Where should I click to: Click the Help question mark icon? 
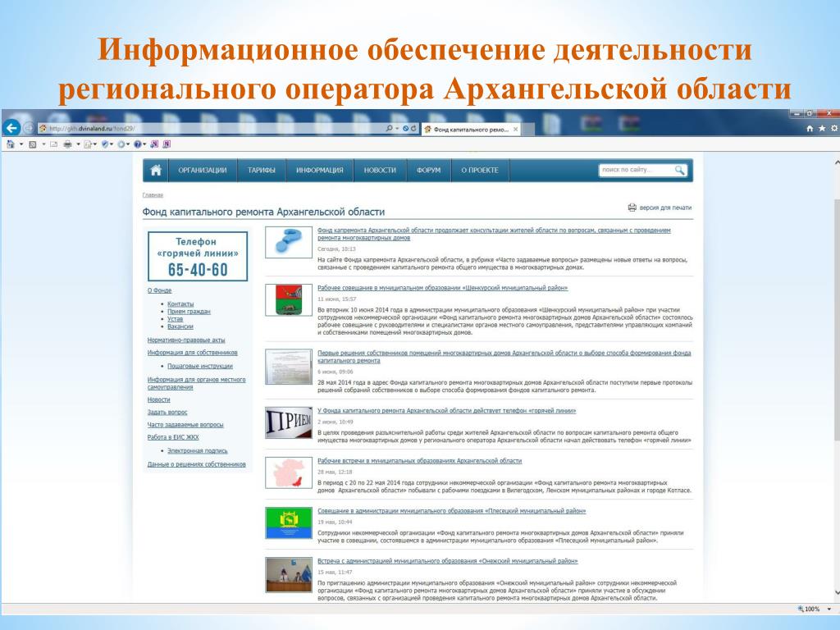click(137, 144)
